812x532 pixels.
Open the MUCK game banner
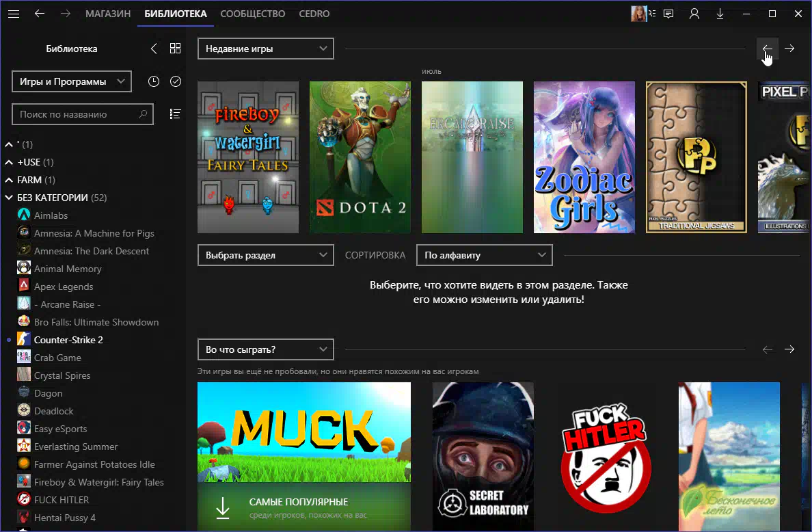(x=304, y=432)
